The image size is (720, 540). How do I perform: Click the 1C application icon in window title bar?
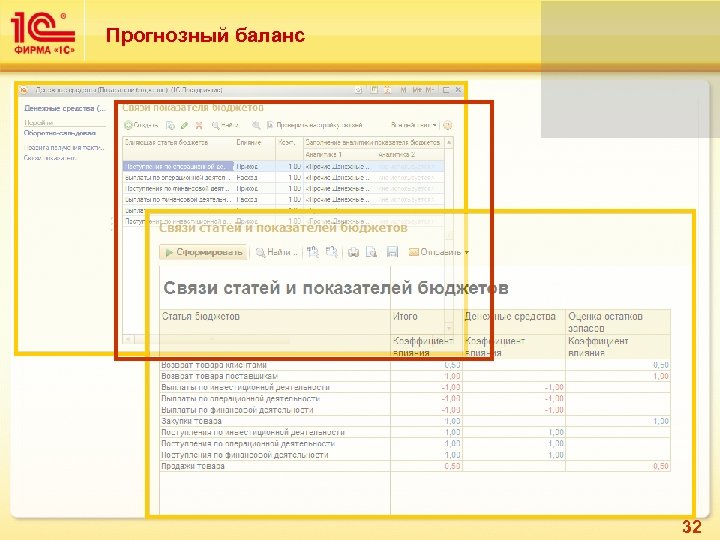pyautogui.click(x=24, y=90)
